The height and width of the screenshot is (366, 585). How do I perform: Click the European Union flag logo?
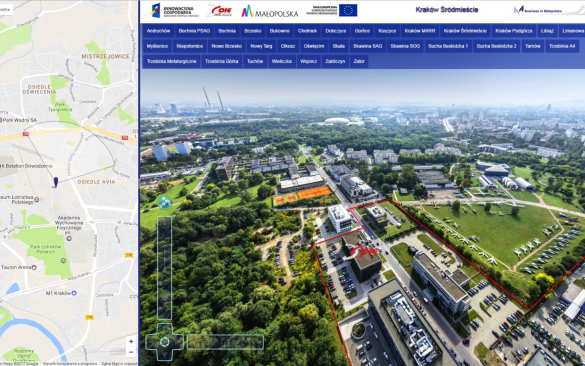tap(348, 10)
